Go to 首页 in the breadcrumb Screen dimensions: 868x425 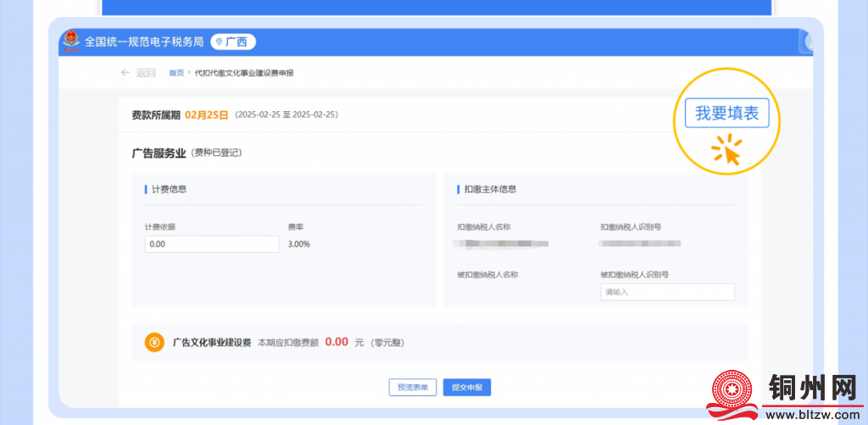point(176,73)
